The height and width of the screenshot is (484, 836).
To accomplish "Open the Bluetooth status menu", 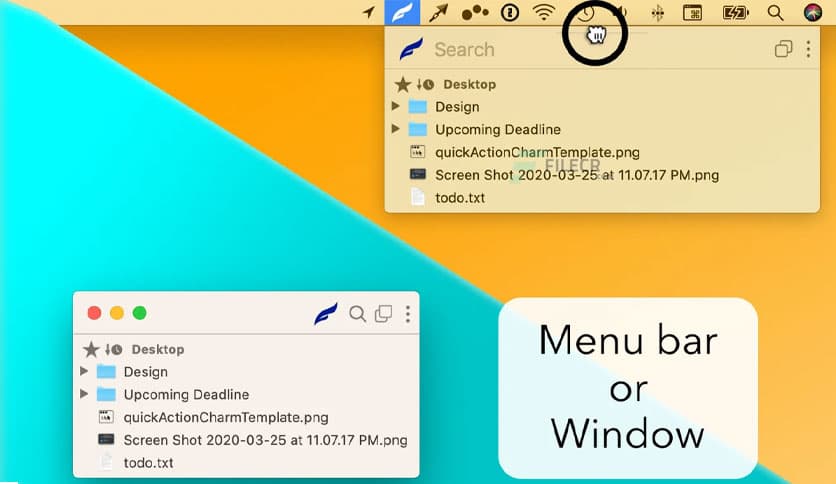I will coord(657,13).
